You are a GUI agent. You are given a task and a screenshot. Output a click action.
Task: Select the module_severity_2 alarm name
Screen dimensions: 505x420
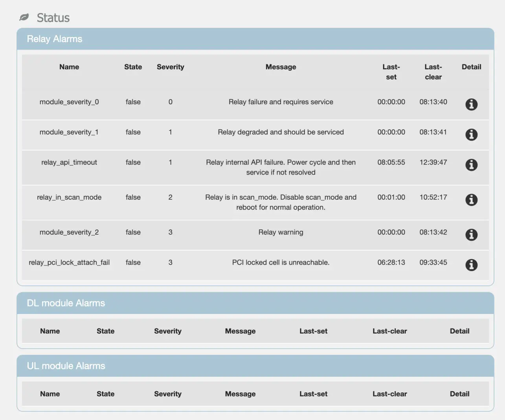69,232
